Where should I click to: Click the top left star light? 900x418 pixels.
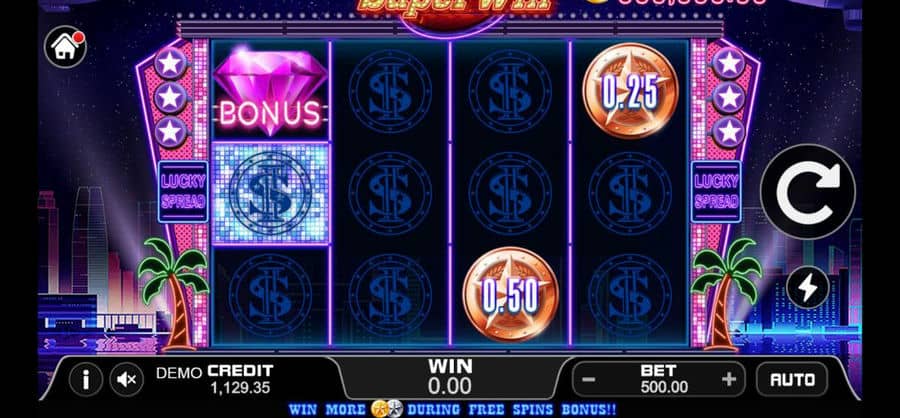[x=170, y=63]
